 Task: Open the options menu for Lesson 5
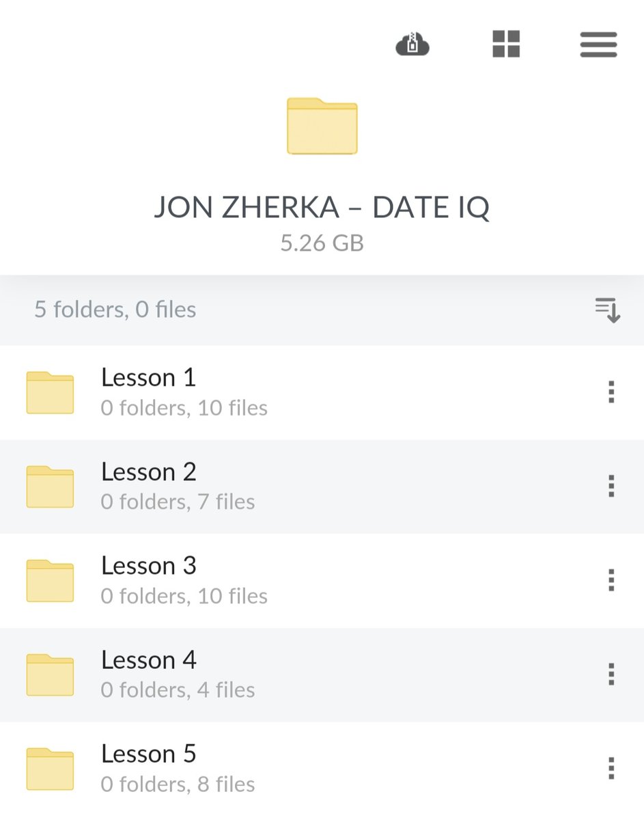coord(611,768)
